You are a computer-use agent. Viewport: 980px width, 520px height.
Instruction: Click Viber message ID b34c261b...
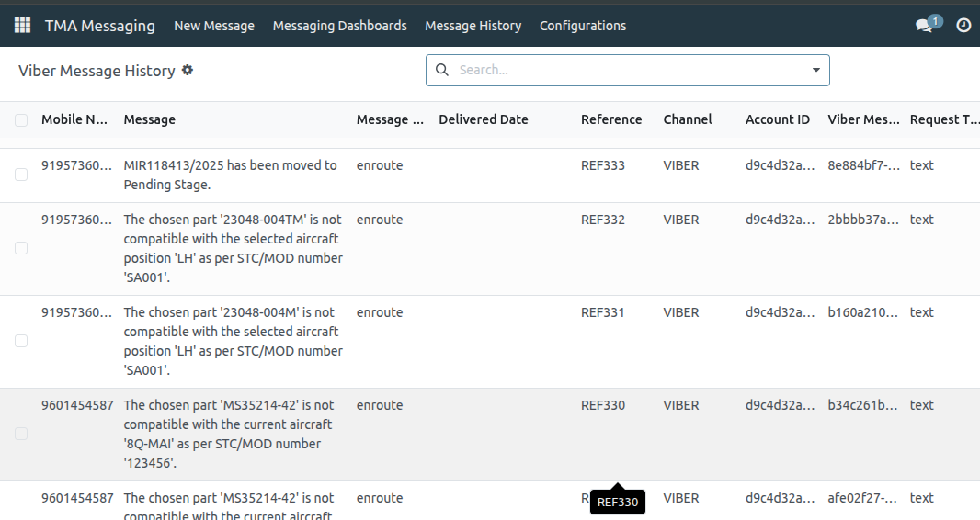(x=863, y=405)
